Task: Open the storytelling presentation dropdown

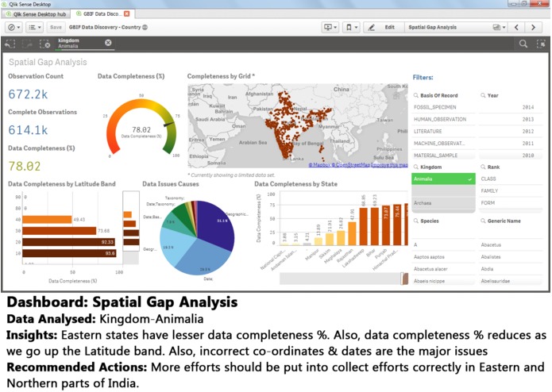Action: pyautogui.click(x=330, y=27)
